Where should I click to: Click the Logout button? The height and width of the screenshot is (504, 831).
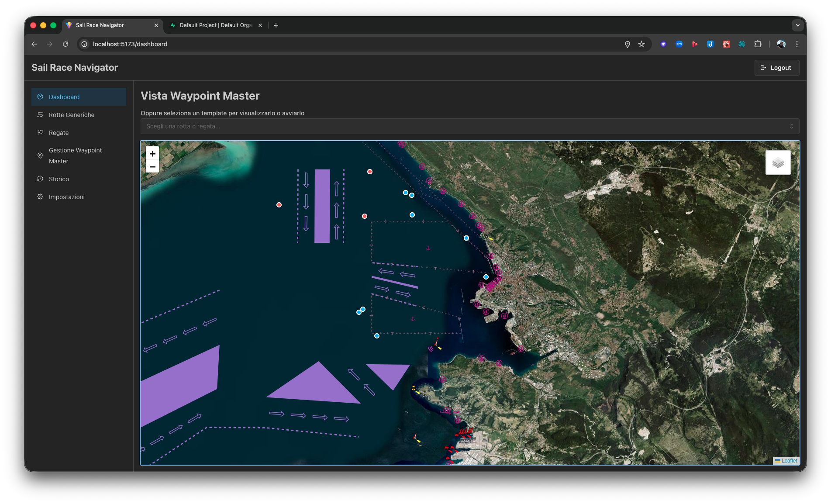tap(776, 67)
